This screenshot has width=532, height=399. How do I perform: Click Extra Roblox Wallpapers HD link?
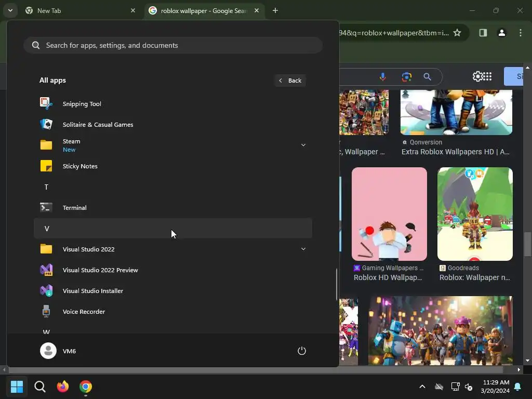click(x=456, y=152)
